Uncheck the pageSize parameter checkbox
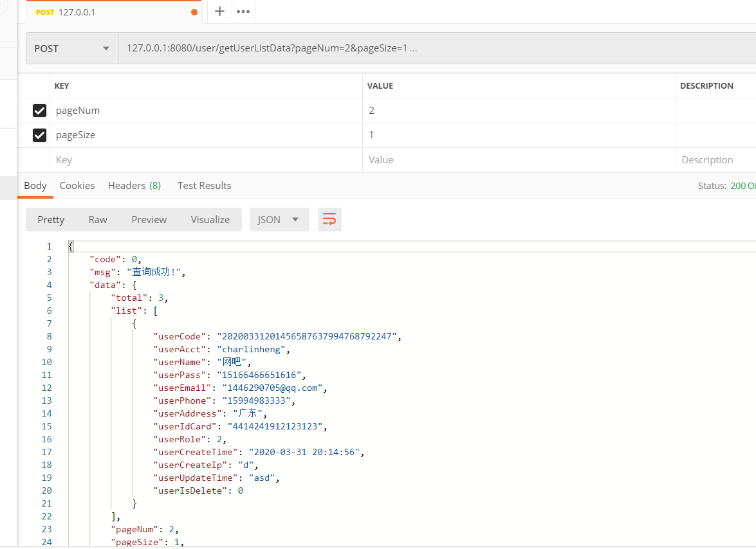 39,136
